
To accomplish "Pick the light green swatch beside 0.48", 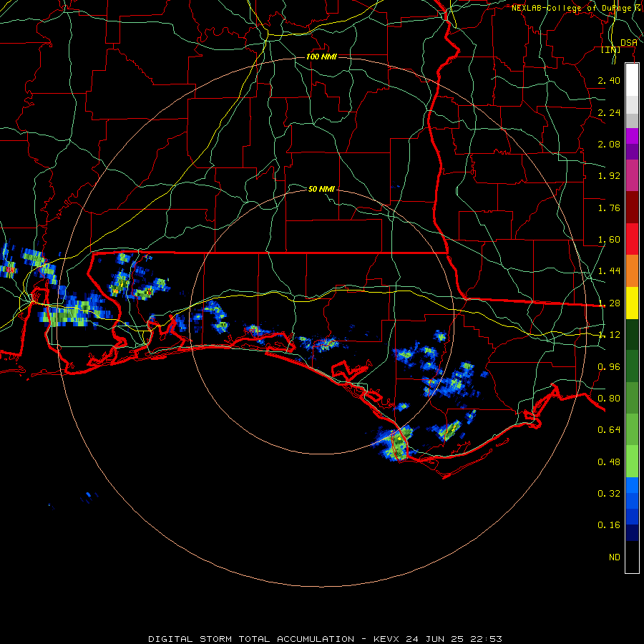I will 632,462.
